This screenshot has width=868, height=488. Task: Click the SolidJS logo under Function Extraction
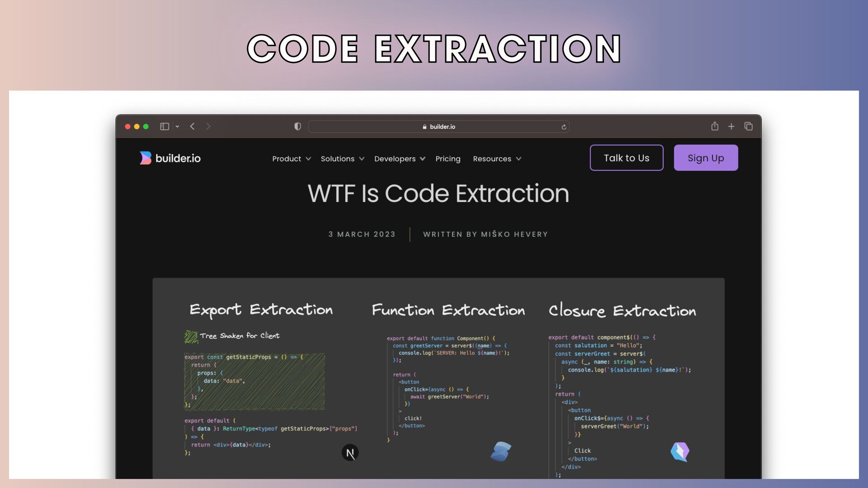pyautogui.click(x=501, y=451)
